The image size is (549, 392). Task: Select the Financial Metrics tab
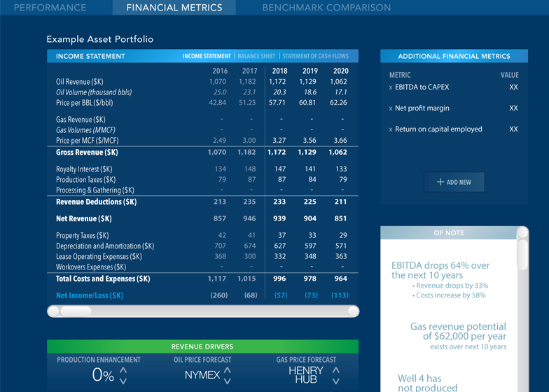pyautogui.click(x=174, y=8)
